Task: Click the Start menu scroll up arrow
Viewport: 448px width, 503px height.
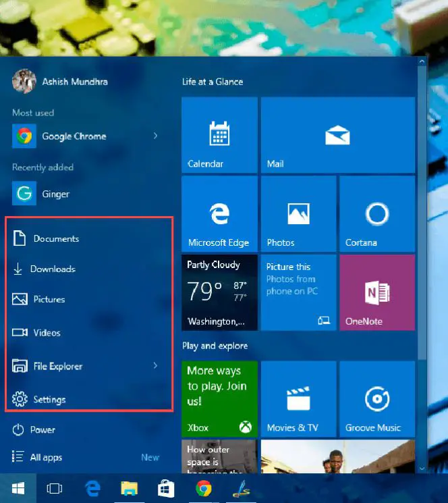Action: click(422, 61)
